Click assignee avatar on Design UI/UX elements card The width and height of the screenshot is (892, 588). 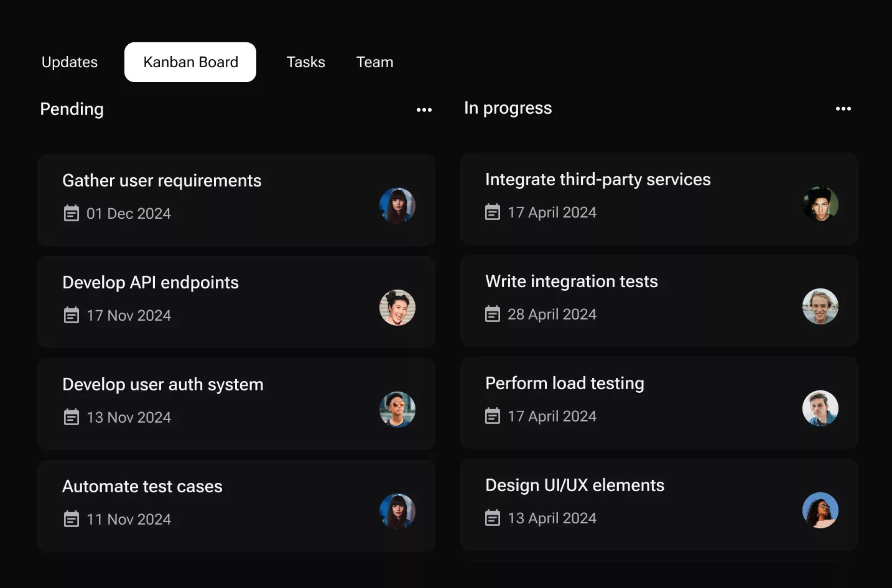pyautogui.click(x=820, y=510)
